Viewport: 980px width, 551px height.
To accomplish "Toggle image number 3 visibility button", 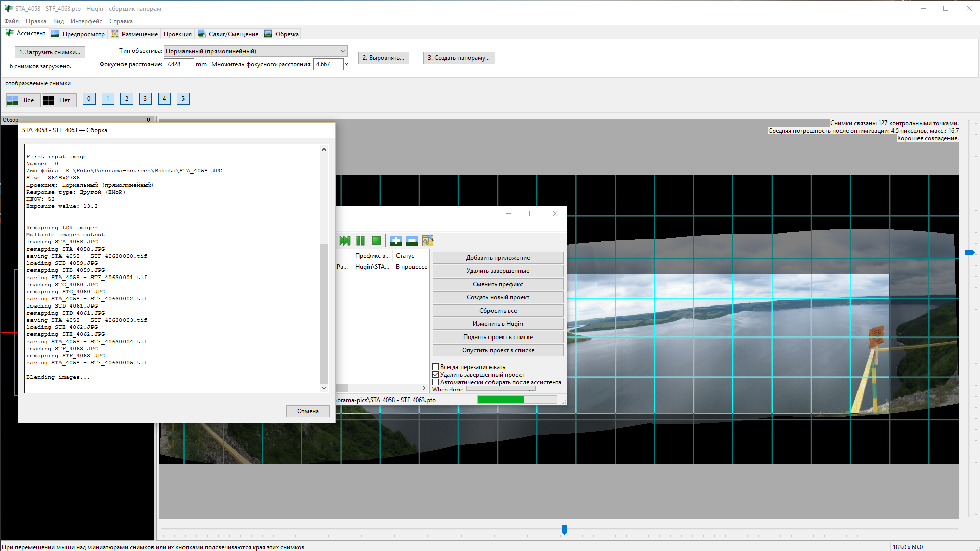I will click(x=145, y=99).
